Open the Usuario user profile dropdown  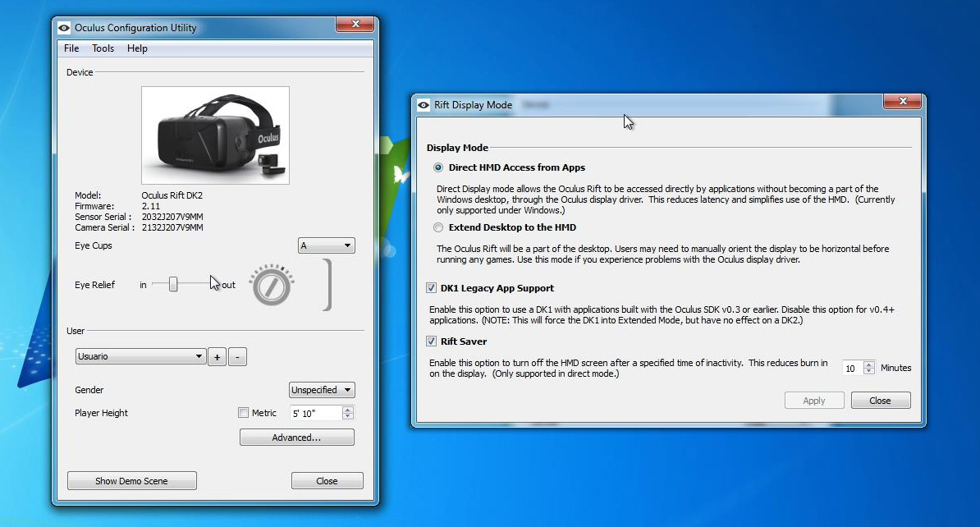pyautogui.click(x=140, y=356)
